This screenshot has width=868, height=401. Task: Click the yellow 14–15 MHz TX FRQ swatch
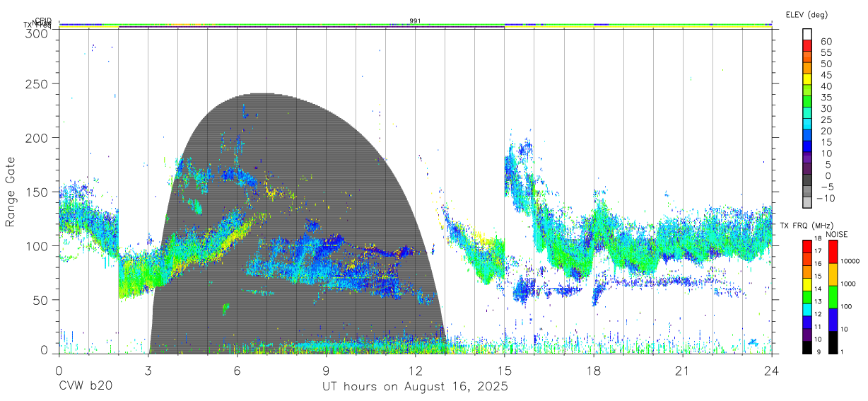tap(807, 284)
